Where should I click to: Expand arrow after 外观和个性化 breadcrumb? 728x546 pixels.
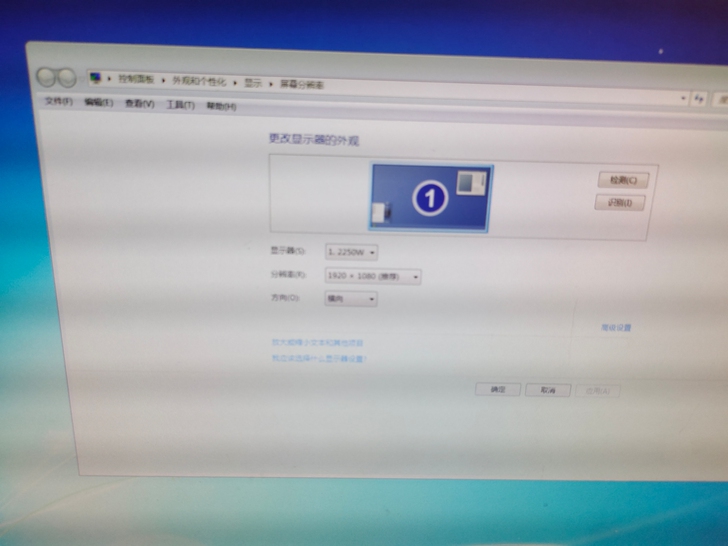point(235,83)
